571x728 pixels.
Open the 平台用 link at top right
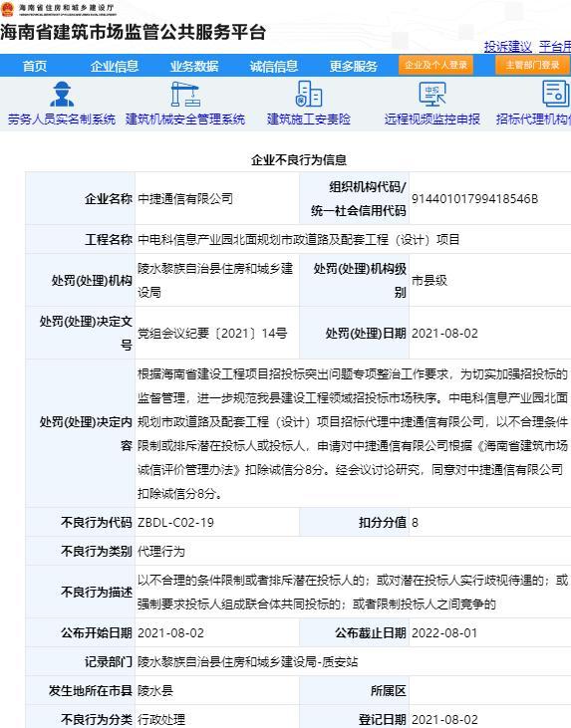pos(555,47)
